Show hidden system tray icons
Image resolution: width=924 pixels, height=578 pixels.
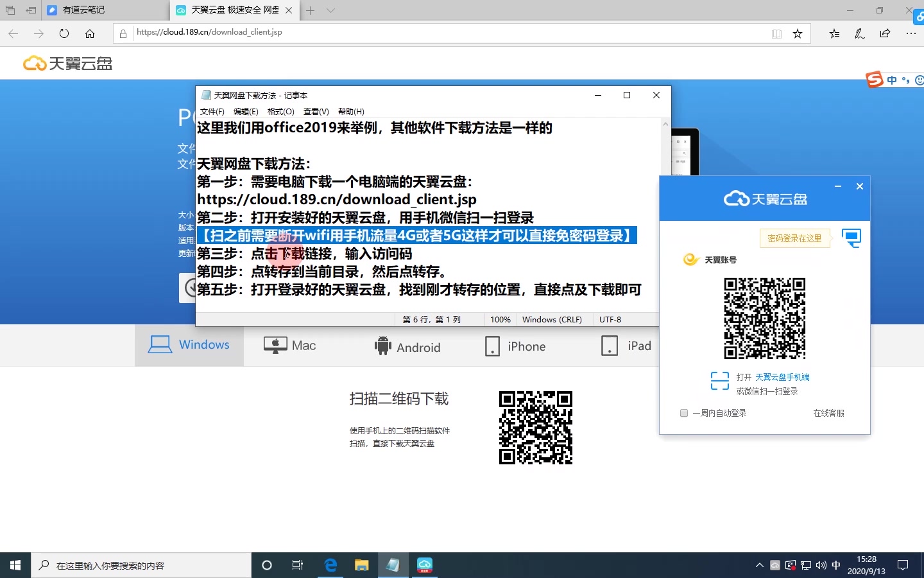click(x=760, y=565)
